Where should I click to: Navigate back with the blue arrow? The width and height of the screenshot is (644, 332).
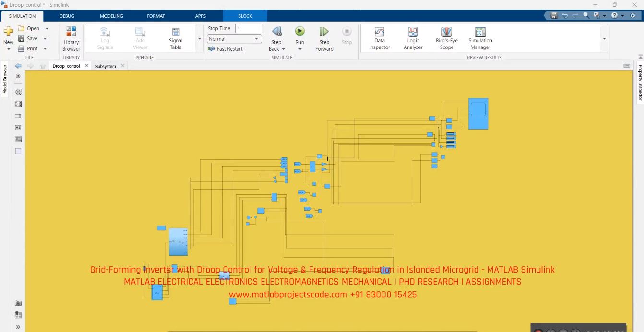click(x=18, y=66)
